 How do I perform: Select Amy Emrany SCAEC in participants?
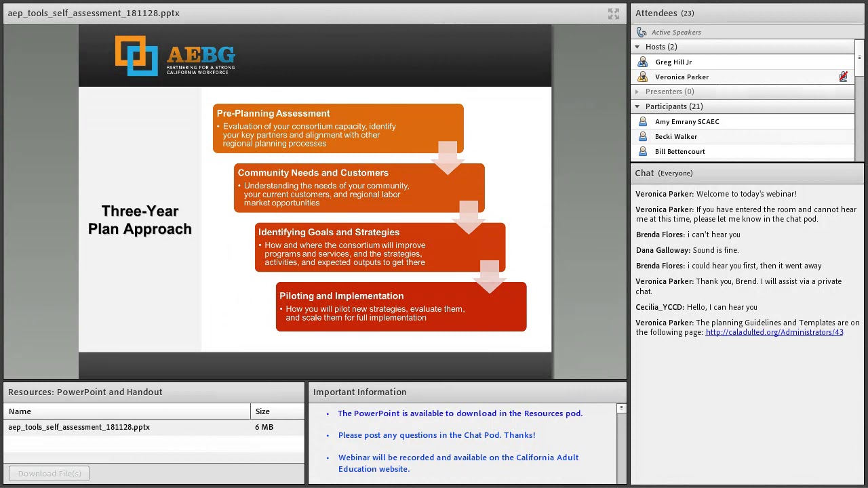(743, 121)
